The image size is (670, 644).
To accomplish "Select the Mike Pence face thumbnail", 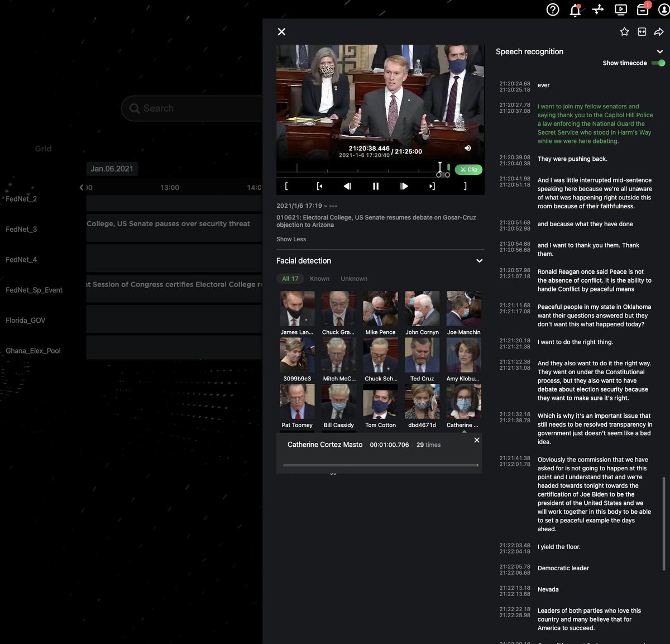I will 380,308.
